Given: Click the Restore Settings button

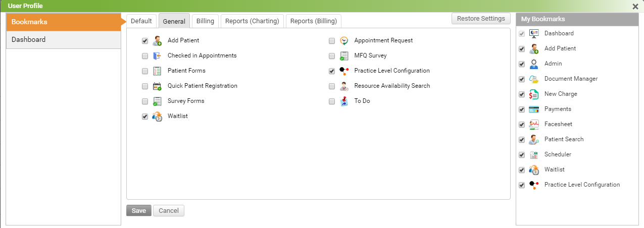Looking at the screenshot, I should pyautogui.click(x=480, y=19).
